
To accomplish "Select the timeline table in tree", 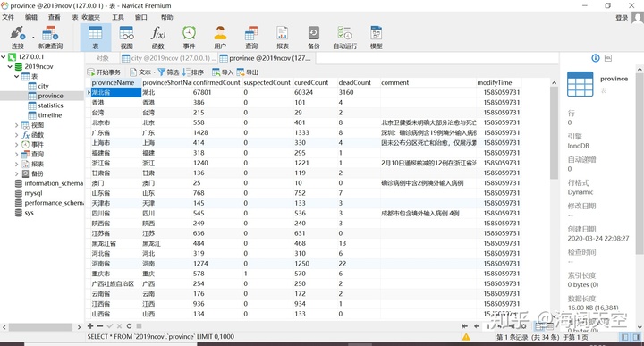I will (50, 115).
